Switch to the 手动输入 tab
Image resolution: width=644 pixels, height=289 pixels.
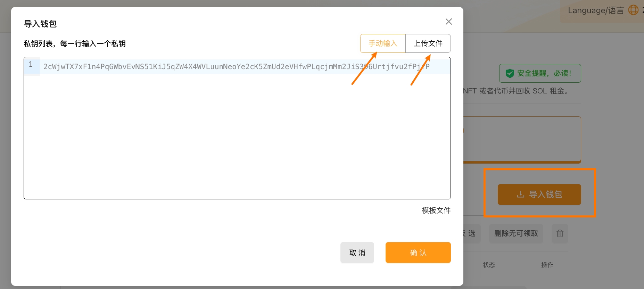[383, 43]
